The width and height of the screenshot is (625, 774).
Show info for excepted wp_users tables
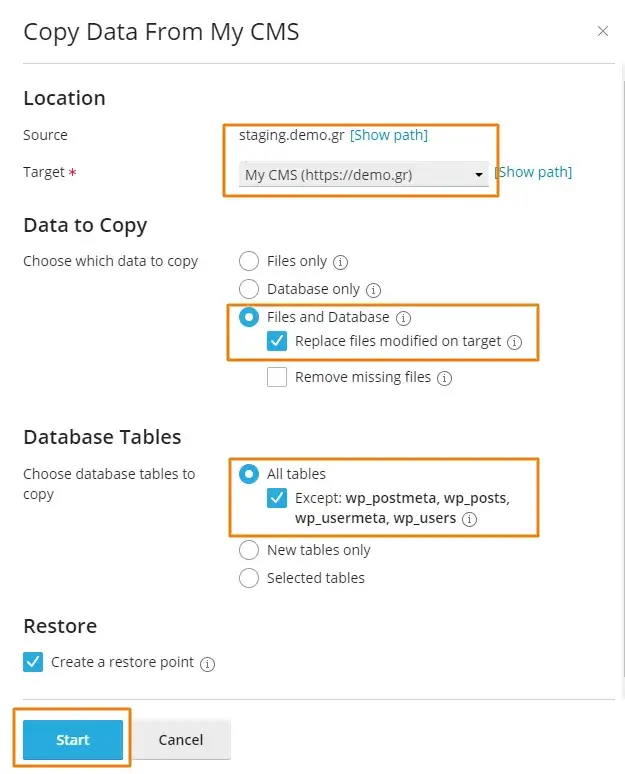click(469, 519)
